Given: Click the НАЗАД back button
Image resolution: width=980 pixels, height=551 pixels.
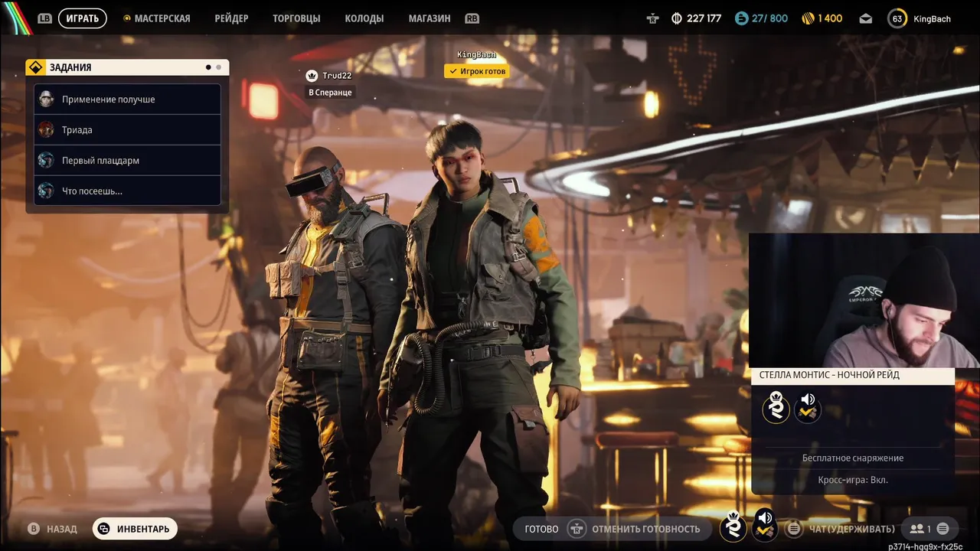Looking at the screenshot, I should coord(61,529).
